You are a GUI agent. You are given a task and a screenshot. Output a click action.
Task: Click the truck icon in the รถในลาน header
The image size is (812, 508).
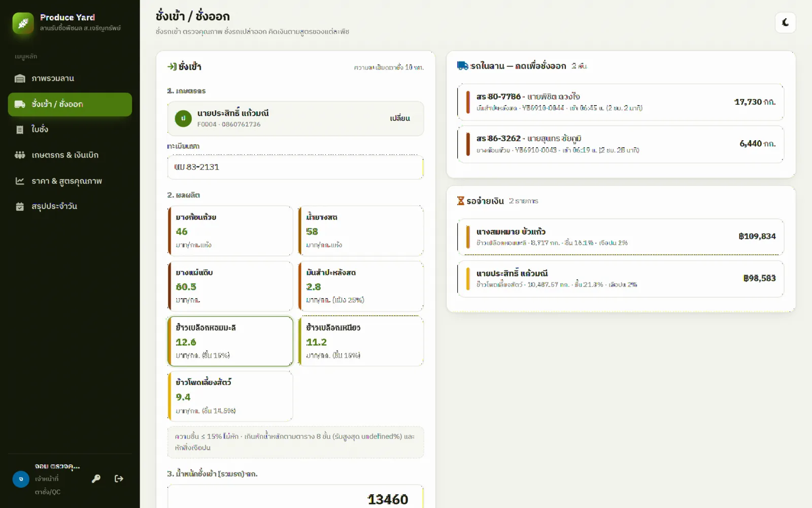pyautogui.click(x=462, y=66)
